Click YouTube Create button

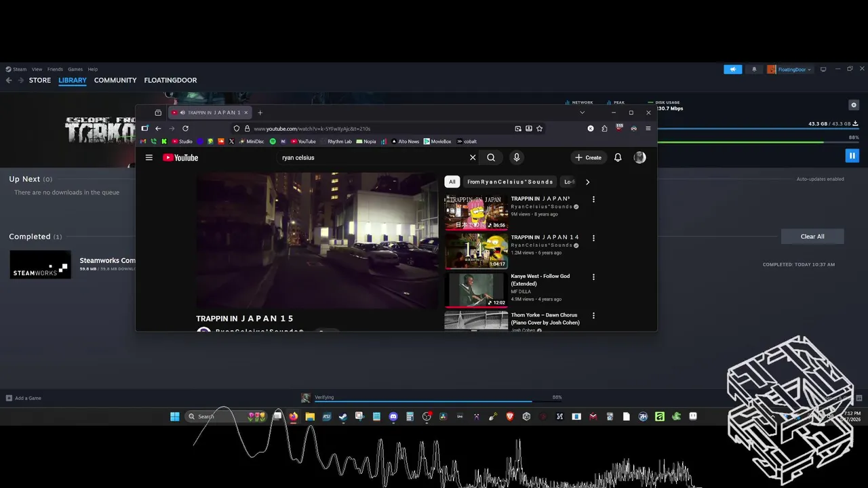[x=588, y=157]
